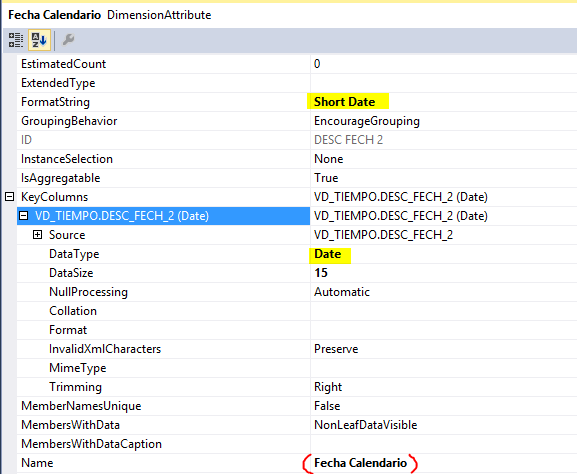Change the EncourageGrouping value
The image size is (577, 474).
[x=367, y=121]
